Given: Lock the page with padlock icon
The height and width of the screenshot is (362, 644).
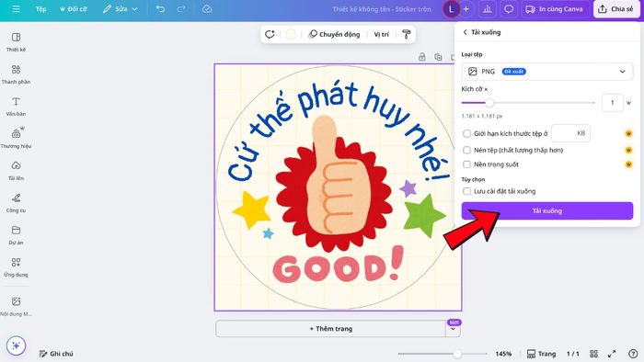Looking at the screenshot, I should pos(421,57).
